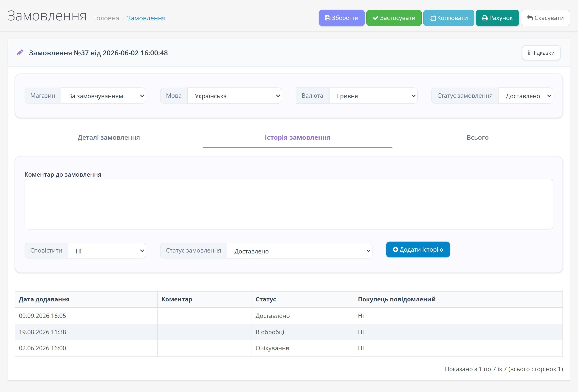Screen dimensions: 578x392
Task: Open Замовлення breadcrumb link
Action: pos(146,18)
